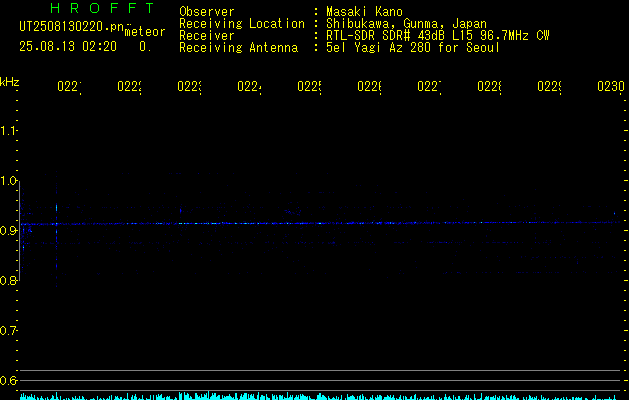Click the 0222 time marker
The width and height of the screenshot is (629, 400).
coord(129,86)
